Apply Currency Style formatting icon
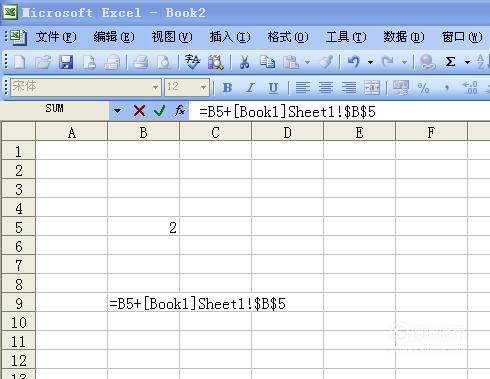The height and width of the screenshot is (379, 490). [401, 88]
